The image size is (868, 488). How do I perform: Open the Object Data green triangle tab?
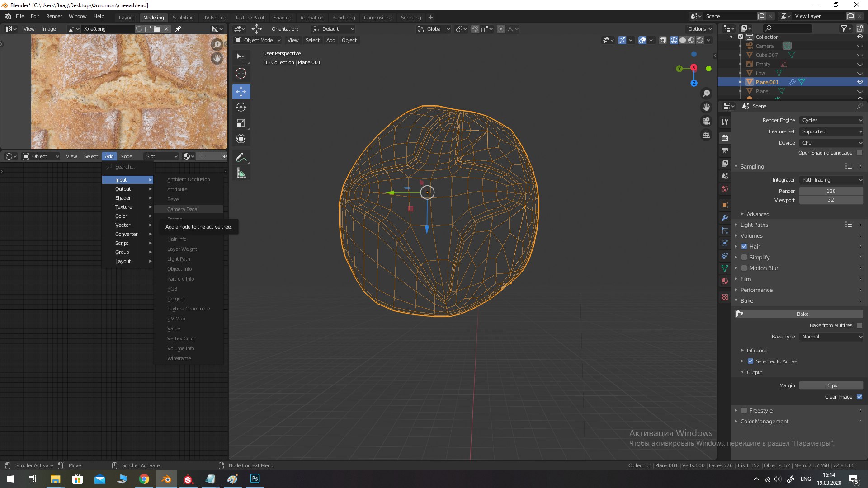click(x=725, y=268)
